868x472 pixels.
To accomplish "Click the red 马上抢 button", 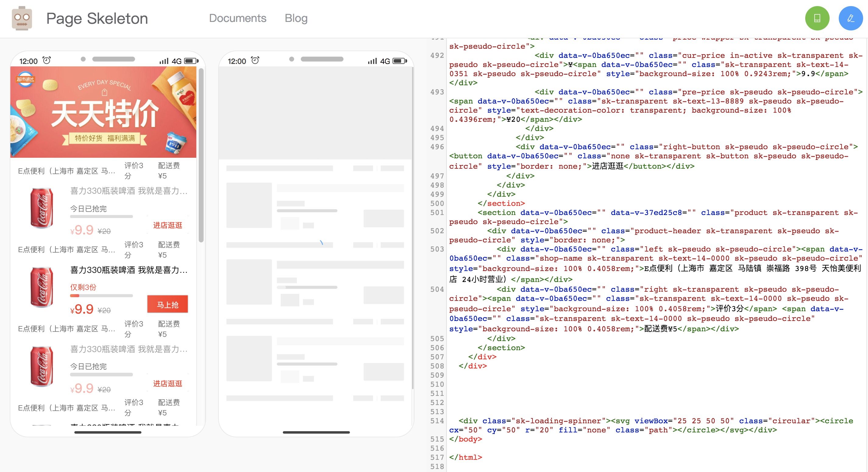I will [x=167, y=304].
